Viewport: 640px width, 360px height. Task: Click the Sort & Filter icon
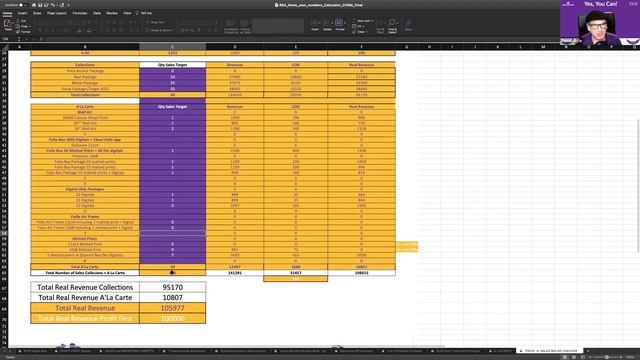pyautogui.click(x=380, y=25)
